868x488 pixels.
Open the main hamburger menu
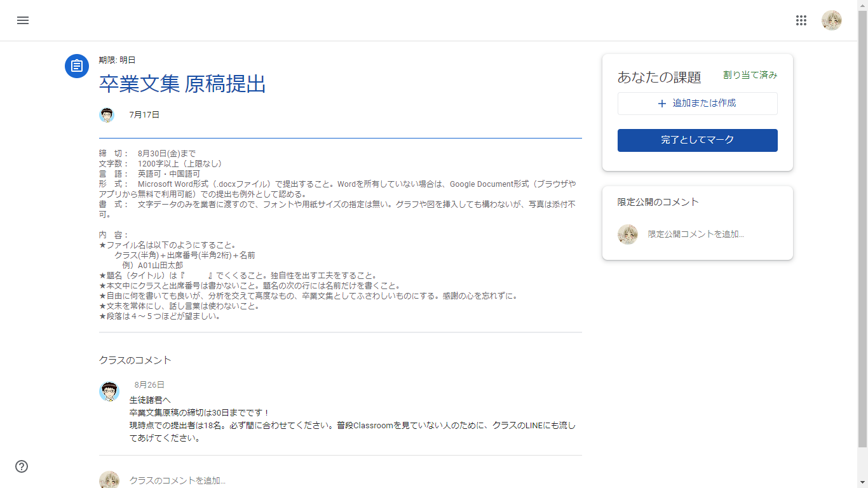click(x=23, y=20)
